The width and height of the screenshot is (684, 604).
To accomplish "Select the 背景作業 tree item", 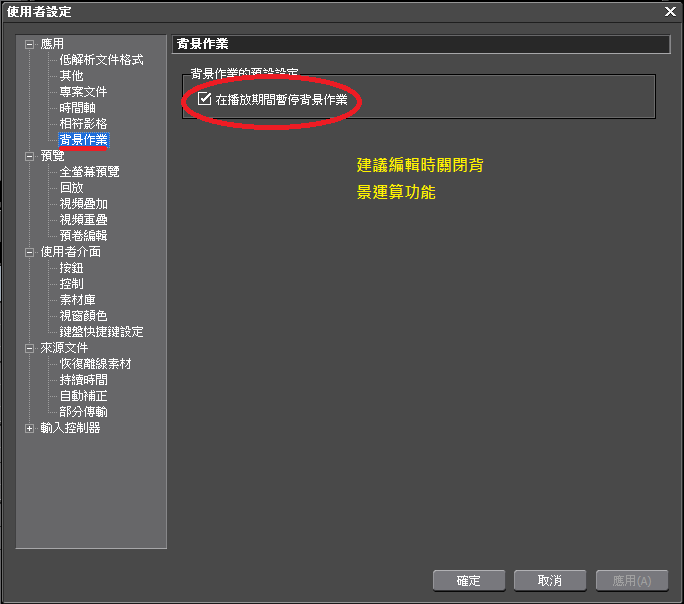I will click(x=83, y=140).
